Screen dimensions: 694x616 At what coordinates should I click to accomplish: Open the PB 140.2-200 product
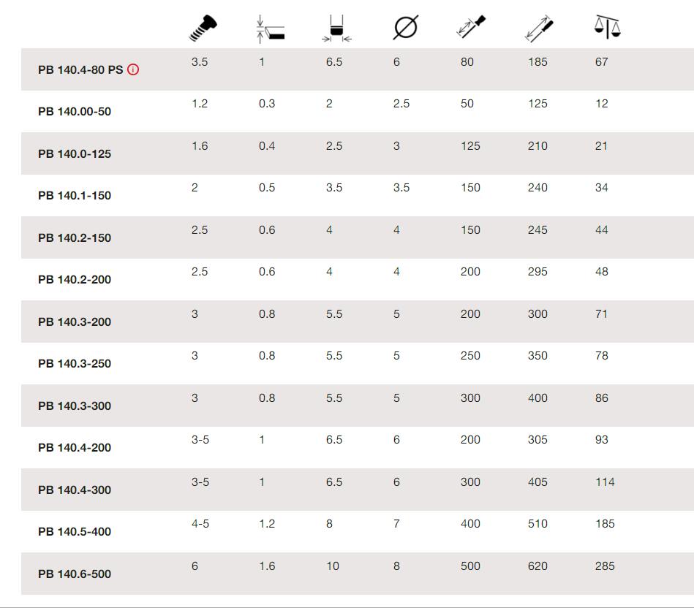pyautogui.click(x=75, y=279)
